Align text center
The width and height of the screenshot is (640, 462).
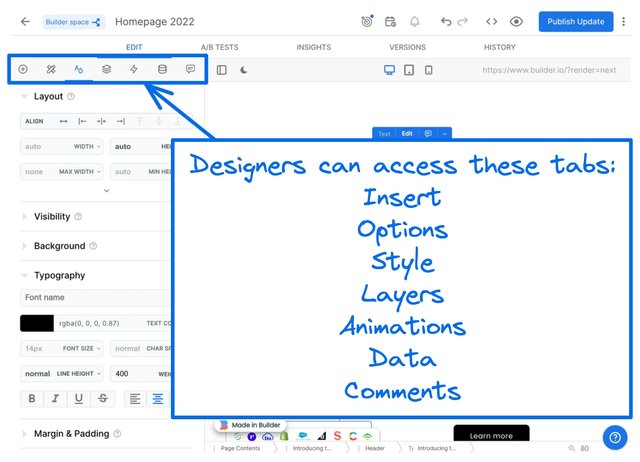(x=158, y=399)
